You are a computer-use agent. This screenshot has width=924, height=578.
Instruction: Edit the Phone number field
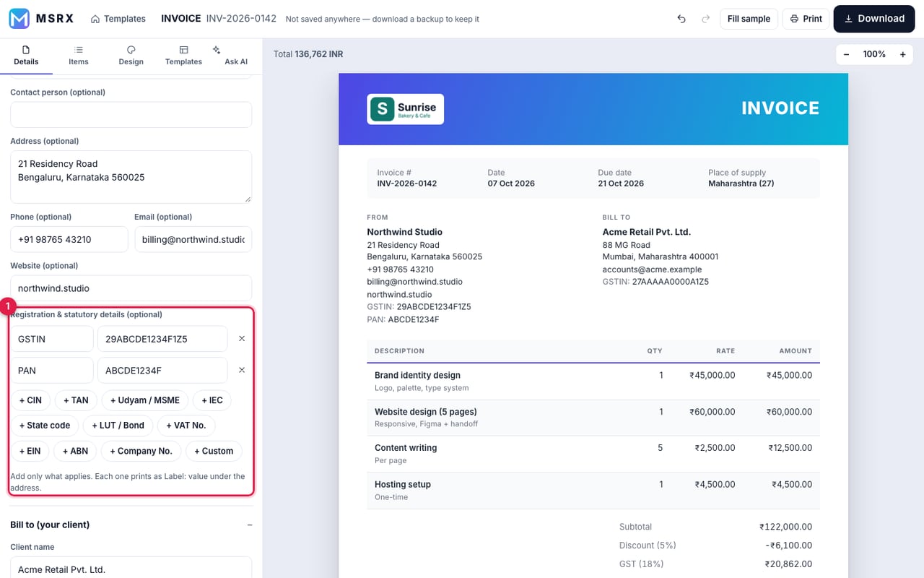click(x=69, y=239)
